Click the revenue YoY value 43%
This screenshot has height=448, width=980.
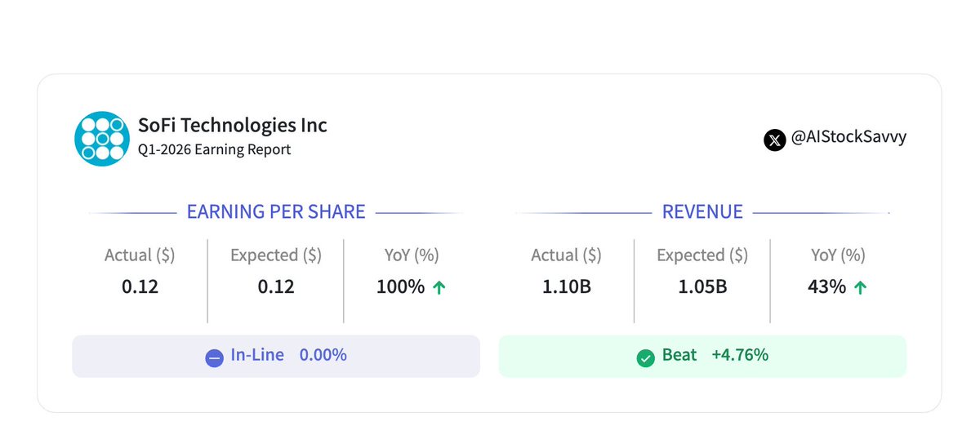pos(826,287)
